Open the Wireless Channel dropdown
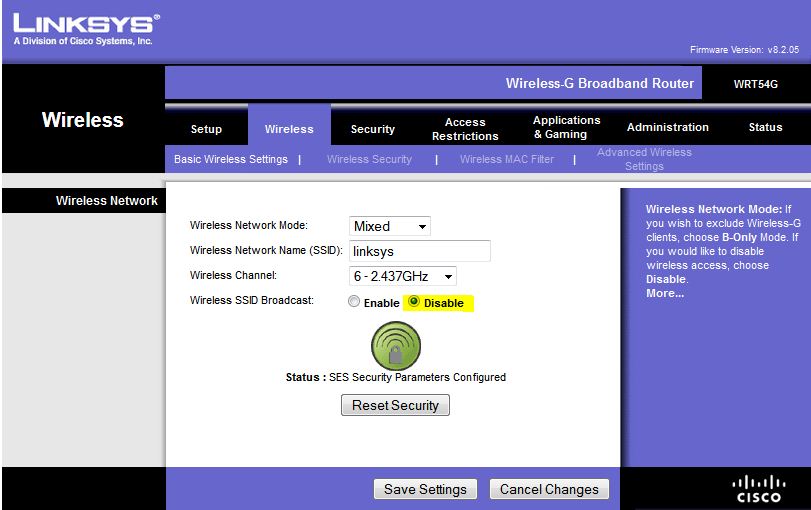The width and height of the screenshot is (811, 510). tap(402, 276)
